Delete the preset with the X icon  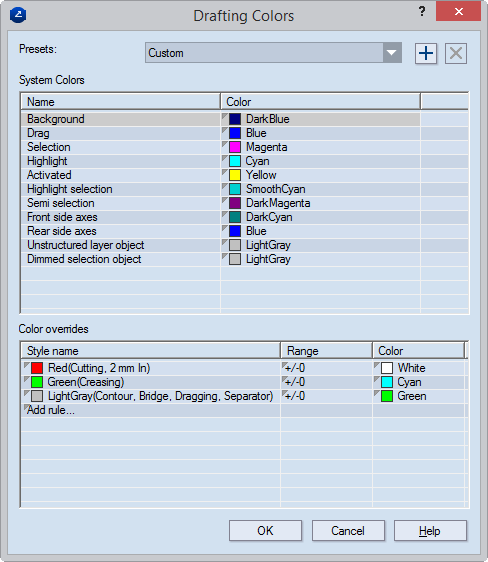(x=456, y=54)
